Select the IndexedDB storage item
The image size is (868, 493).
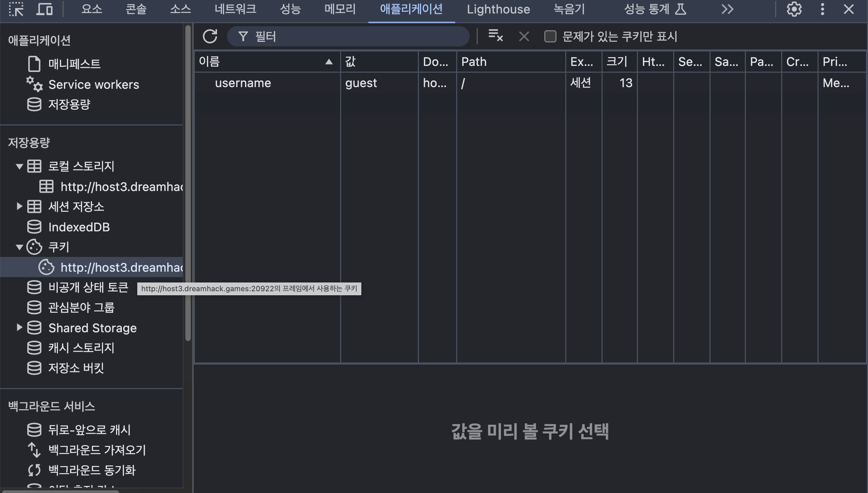pos(79,227)
